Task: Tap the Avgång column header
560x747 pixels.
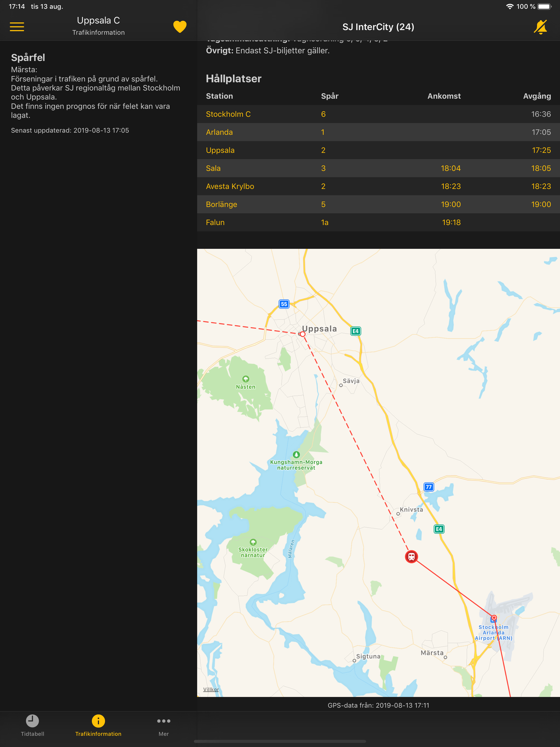Action: point(537,96)
